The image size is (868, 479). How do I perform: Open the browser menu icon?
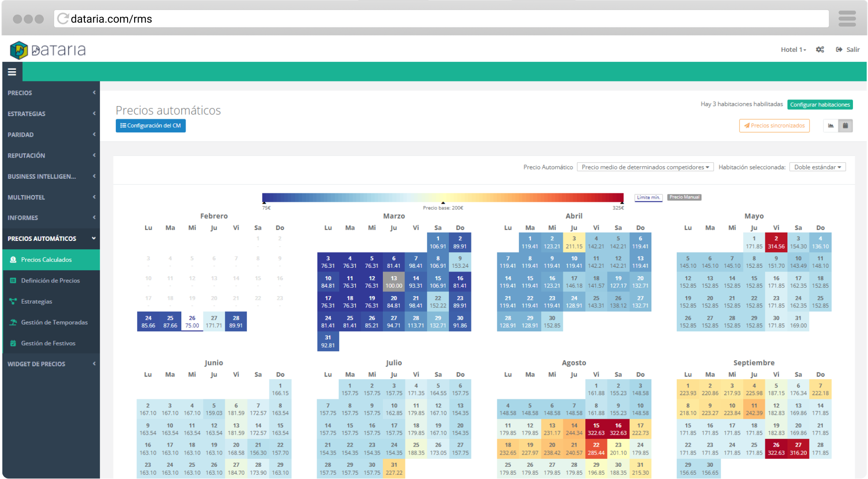(x=847, y=19)
